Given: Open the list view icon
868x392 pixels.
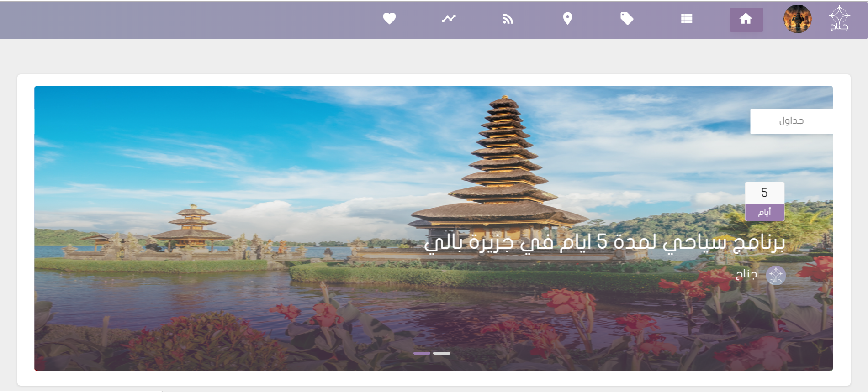Looking at the screenshot, I should 687,19.
